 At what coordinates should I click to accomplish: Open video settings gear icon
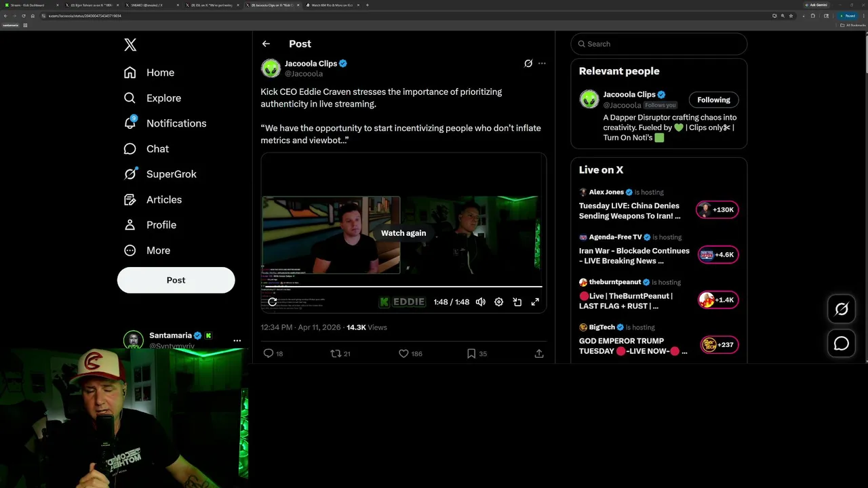pyautogui.click(x=498, y=302)
